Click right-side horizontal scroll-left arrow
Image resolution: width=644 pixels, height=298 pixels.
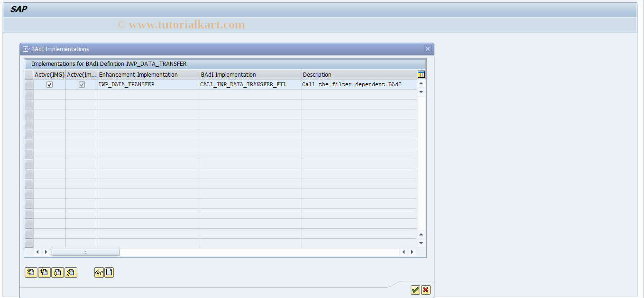click(x=404, y=252)
